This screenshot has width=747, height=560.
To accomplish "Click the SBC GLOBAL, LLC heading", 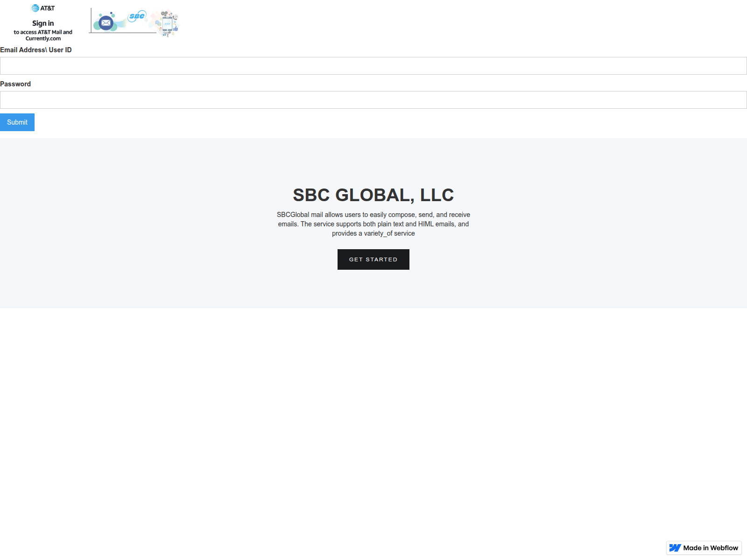I will pyautogui.click(x=373, y=195).
